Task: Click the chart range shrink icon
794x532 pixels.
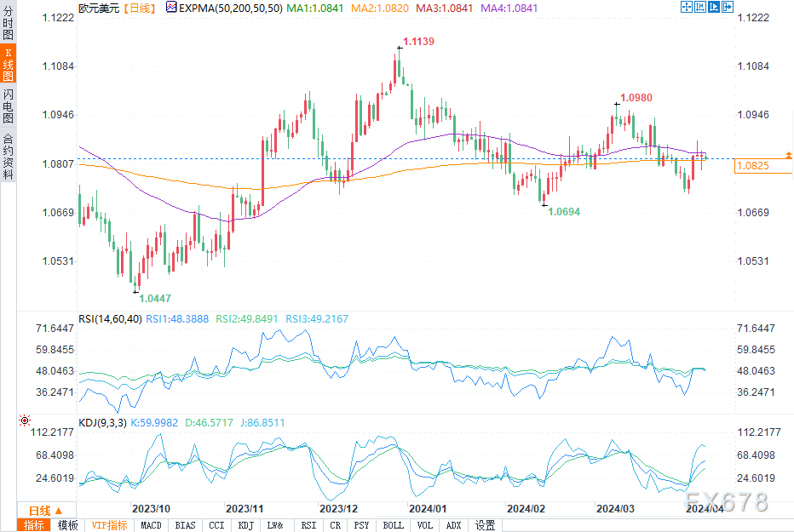Action: (x=700, y=7)
